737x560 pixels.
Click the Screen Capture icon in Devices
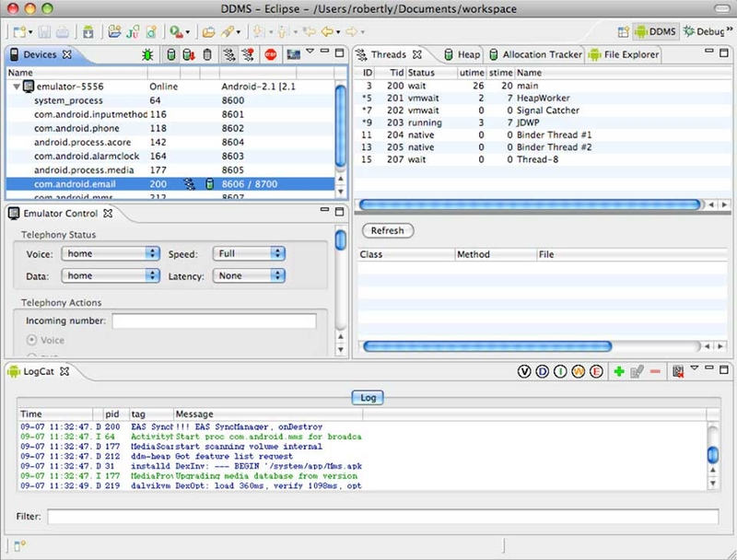[294, 55]
